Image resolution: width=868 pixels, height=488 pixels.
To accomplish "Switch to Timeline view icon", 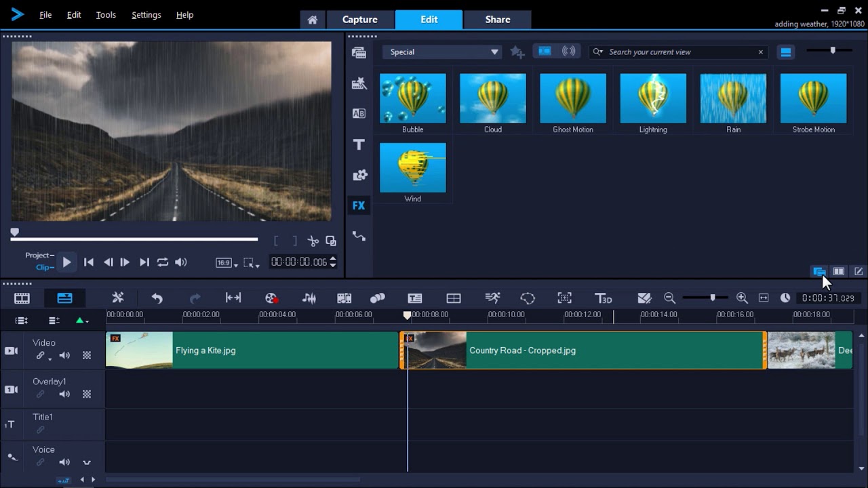I will click(x=64, y=298).
